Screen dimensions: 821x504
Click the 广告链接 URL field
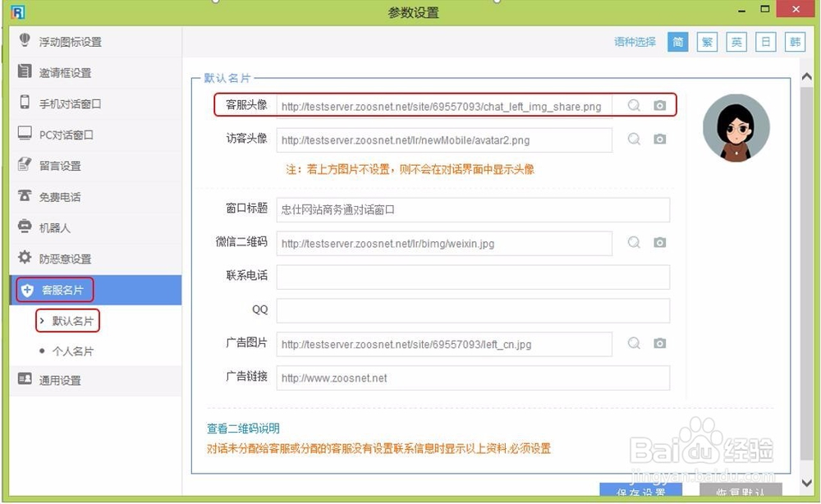point(473,378)
